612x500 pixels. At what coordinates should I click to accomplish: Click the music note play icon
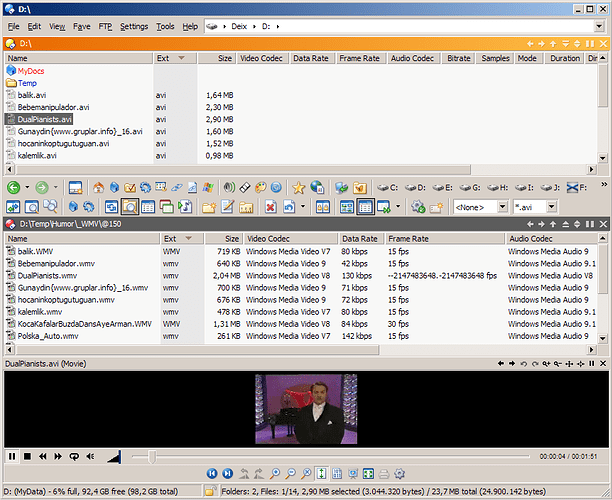185,207
